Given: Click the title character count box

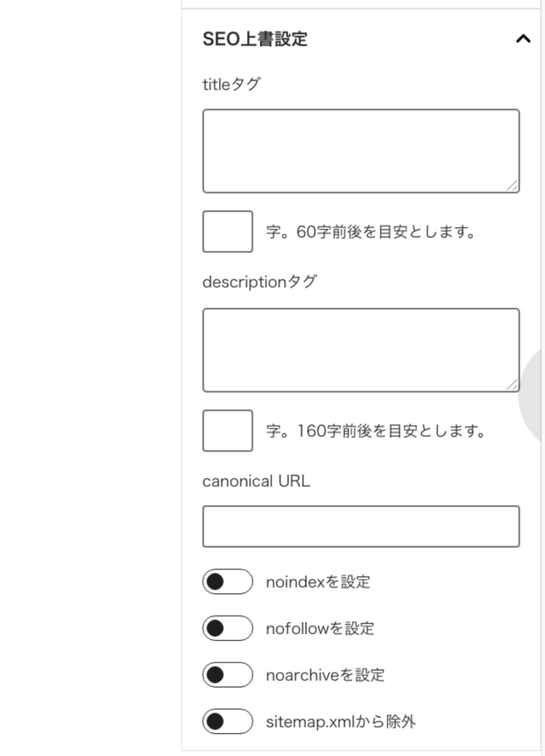Looking at the screenshot, I should click(227, 231).
